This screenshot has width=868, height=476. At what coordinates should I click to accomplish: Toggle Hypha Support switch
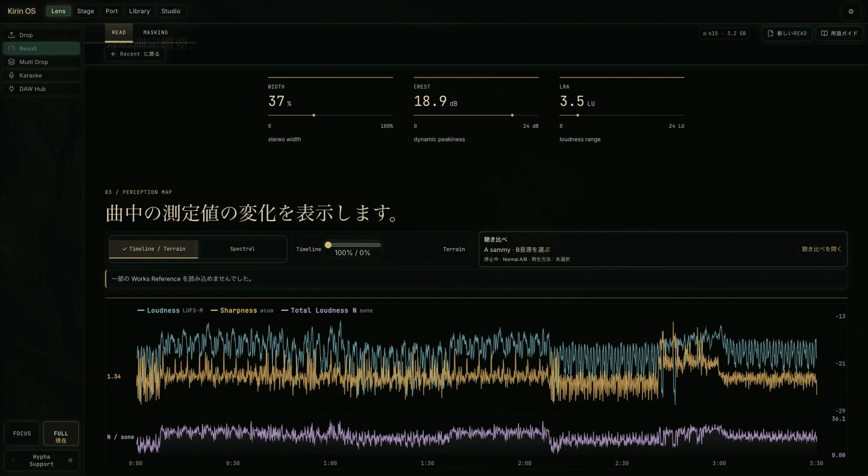[42, 460]
